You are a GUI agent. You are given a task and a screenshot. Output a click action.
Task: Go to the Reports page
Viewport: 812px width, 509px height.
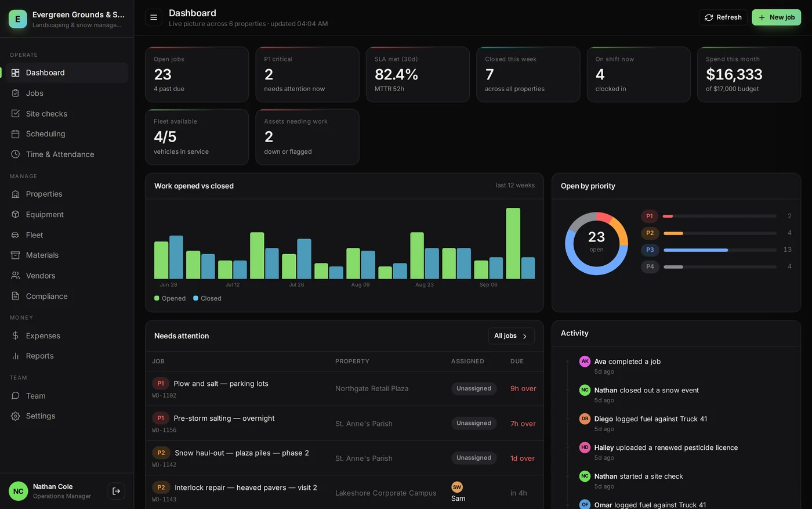(67, 356)
